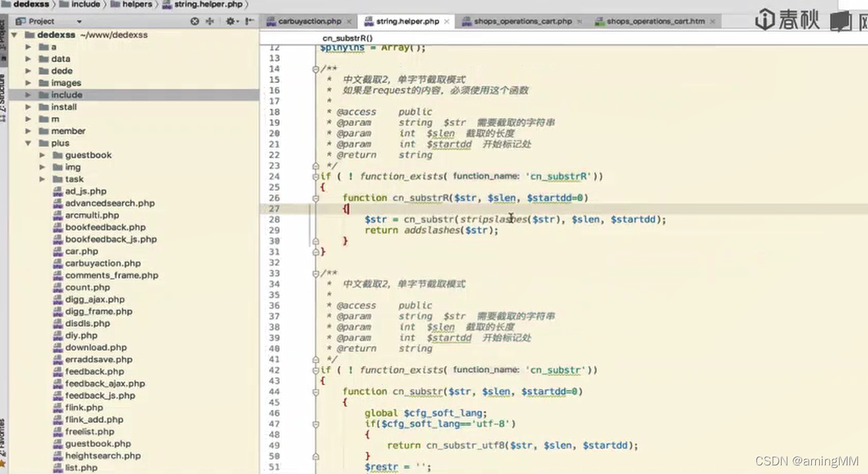Expand the img folder
Screen dimensions: 868x474
(42, 167)
